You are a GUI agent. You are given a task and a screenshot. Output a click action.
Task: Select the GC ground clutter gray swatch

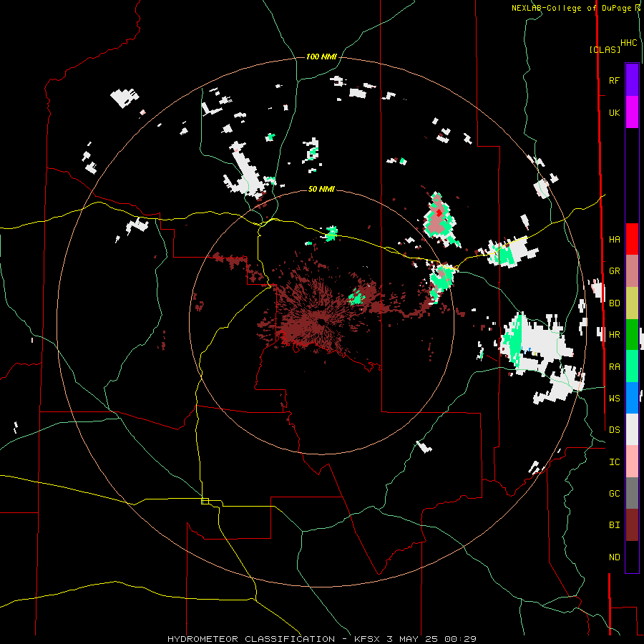click(x=632, y=493)
